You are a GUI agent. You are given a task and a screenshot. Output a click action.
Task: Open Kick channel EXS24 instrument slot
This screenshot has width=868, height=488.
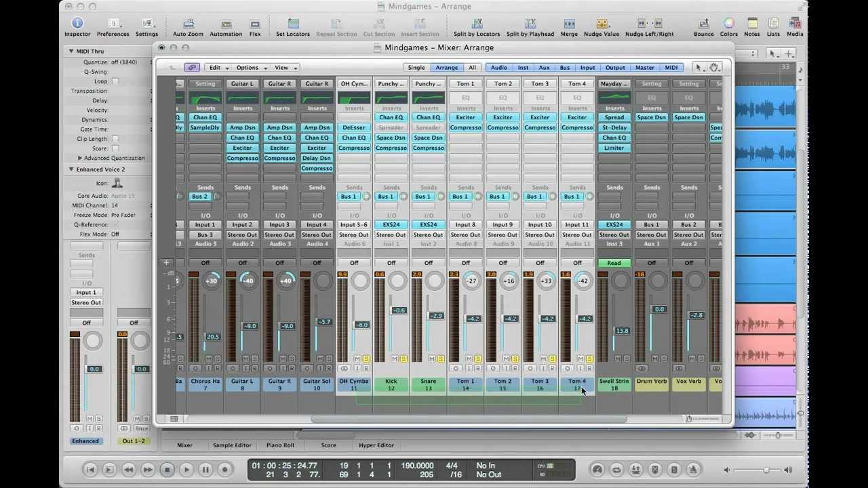click(391, 225)
